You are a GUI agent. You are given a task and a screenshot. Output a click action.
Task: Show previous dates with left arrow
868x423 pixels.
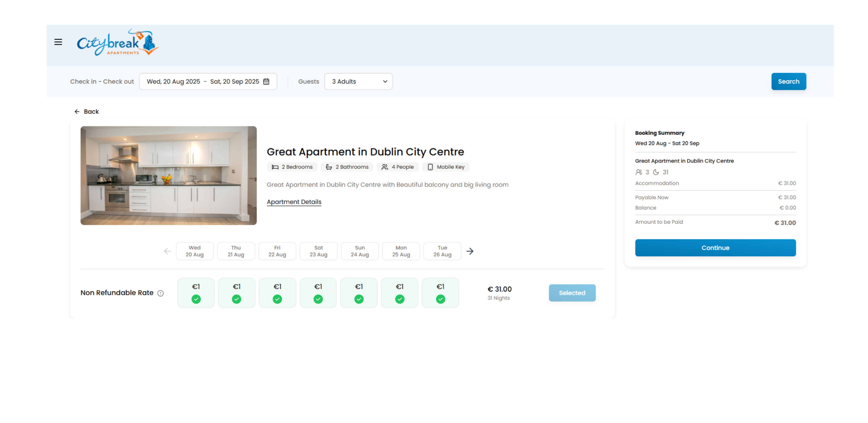[x=167, y=251]
